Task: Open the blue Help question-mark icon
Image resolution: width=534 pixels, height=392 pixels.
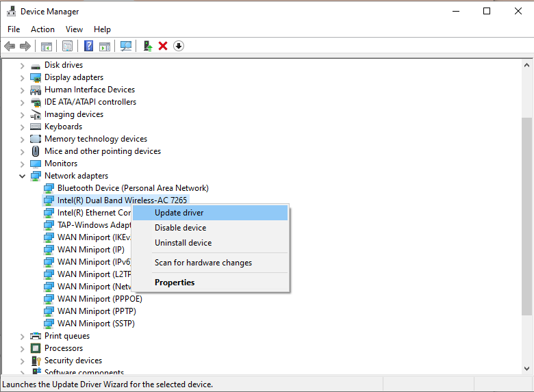Action: [88, 46]
